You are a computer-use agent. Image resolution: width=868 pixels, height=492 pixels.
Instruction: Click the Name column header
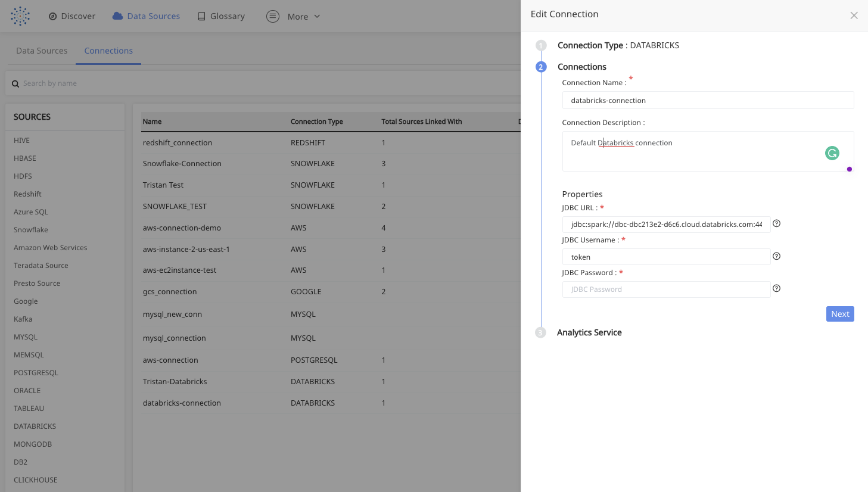152,122
